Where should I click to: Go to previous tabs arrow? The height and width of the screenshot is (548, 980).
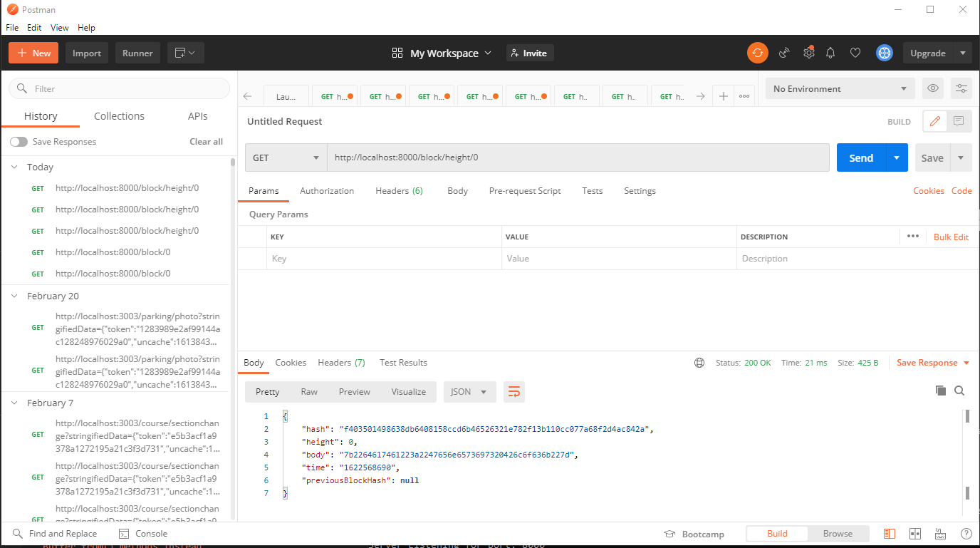click(248, 96)
